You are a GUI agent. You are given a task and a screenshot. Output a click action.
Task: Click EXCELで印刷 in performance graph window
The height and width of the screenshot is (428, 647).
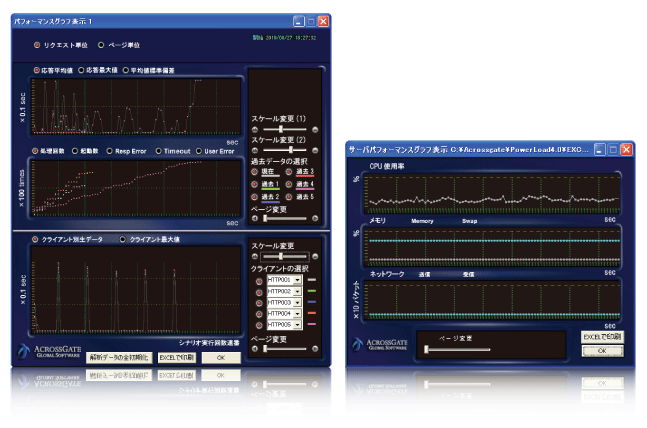(177, 357)
